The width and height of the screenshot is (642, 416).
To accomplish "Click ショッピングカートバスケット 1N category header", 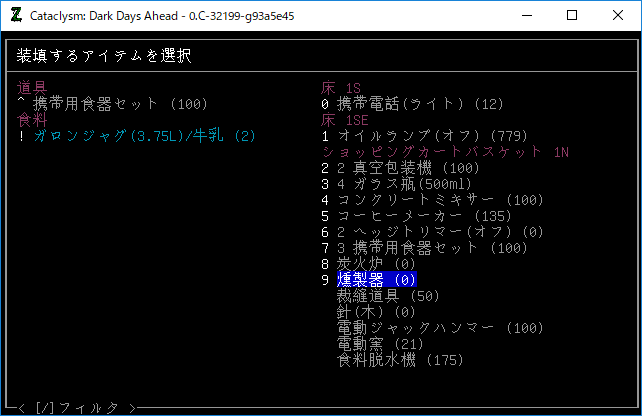I will (444, 152).
